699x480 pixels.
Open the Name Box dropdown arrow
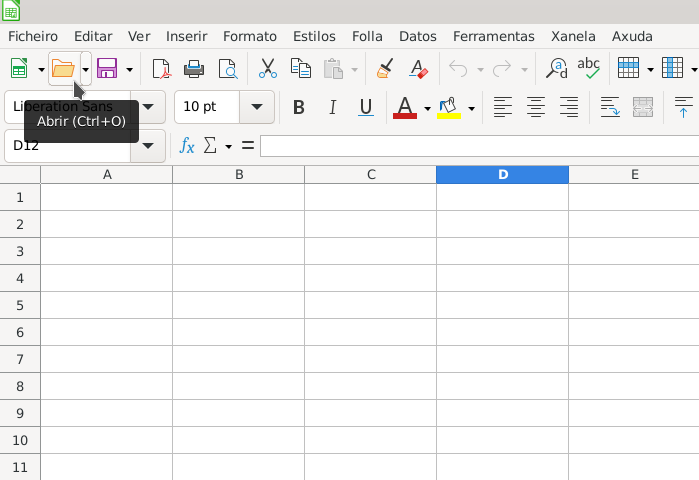(x=148, y=146)
